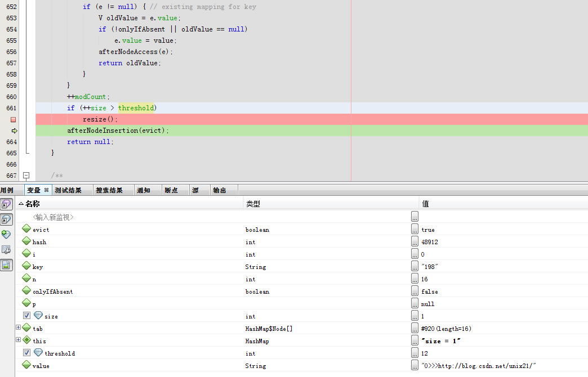Image resolution: width=588 pixels, height=377 pixels.
Task: Open value editor button for size row
Action: [x=415, y=316]
